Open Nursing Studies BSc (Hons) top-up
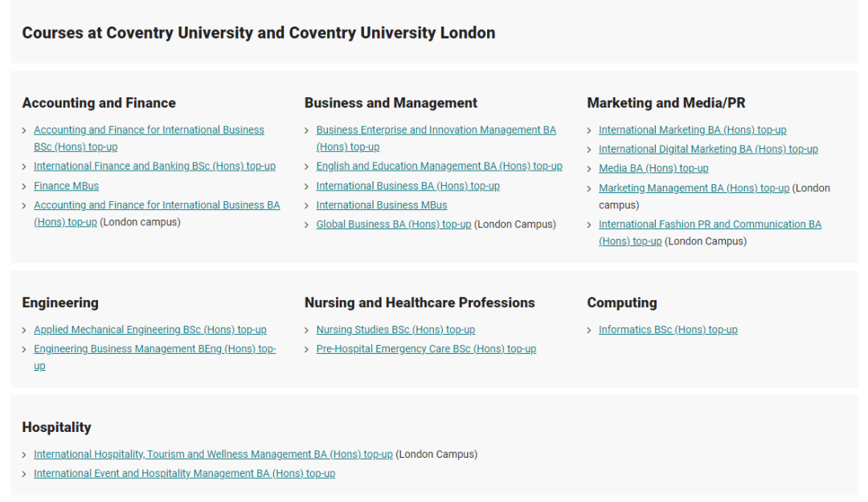This screenshot has width=868, height=502. click(395, 330)
